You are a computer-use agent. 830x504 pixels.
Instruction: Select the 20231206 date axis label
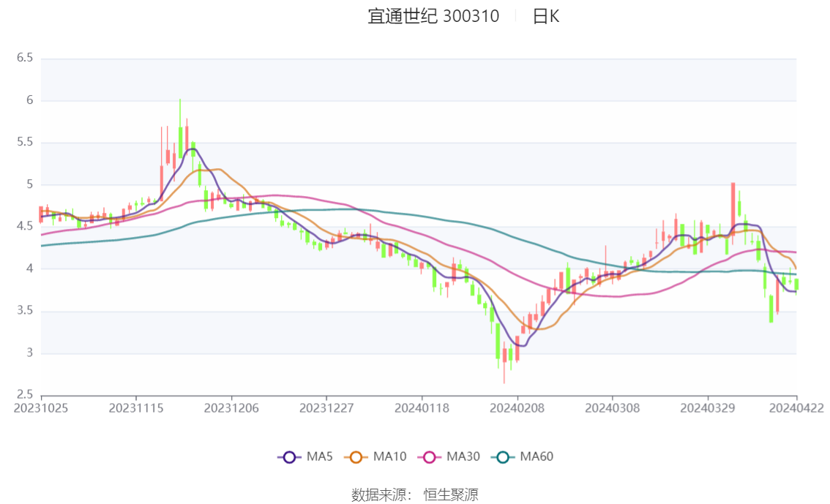[x=231, y=409]
